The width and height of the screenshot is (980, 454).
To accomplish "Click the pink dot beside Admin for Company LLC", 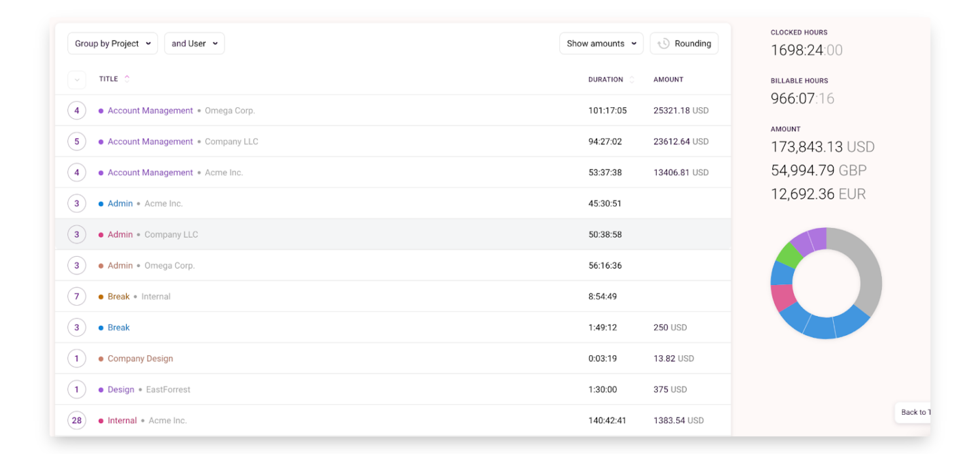I will click(100, 234).
